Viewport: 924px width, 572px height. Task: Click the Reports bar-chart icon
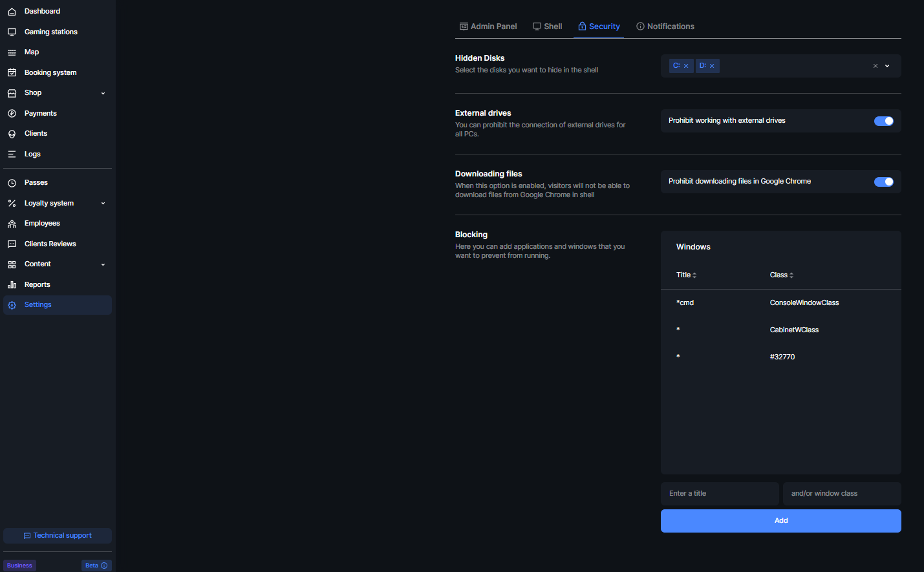pos(12,284)
